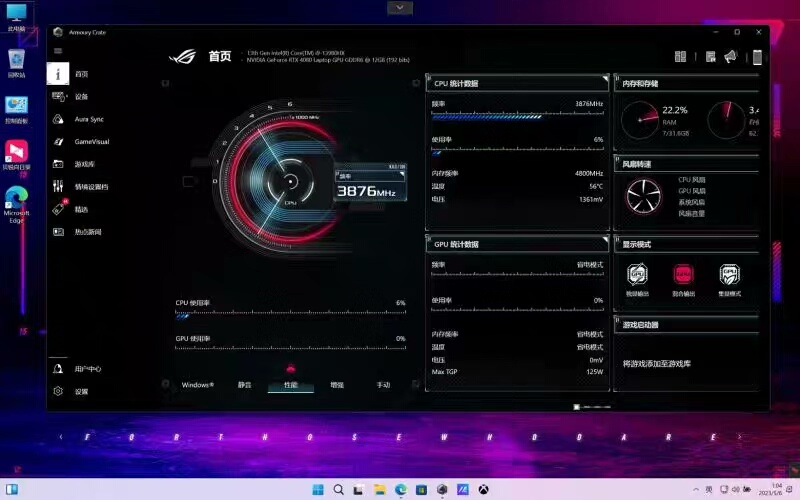Open Recycle Bin on desktop
Screen dimensions: 800x500
pyautogui.click(x=16, y=64)
